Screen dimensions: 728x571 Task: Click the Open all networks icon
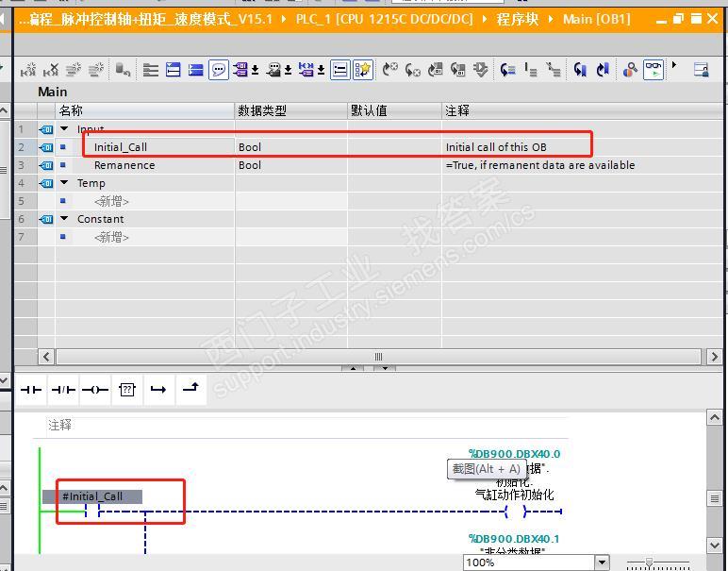(174, 70)
